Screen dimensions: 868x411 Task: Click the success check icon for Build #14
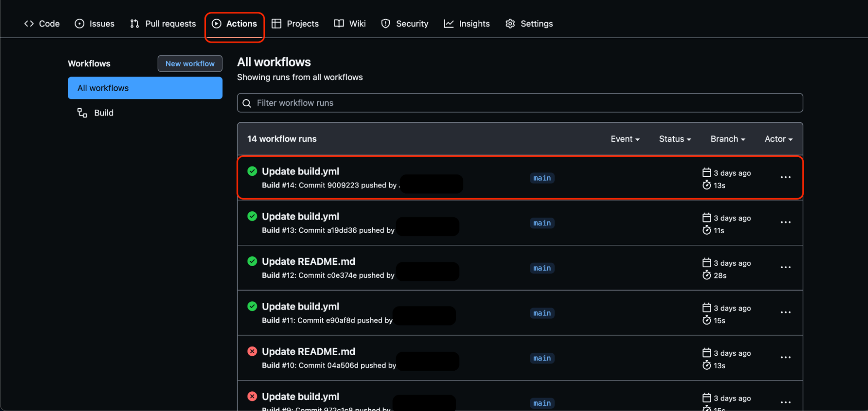pos(252,171)
